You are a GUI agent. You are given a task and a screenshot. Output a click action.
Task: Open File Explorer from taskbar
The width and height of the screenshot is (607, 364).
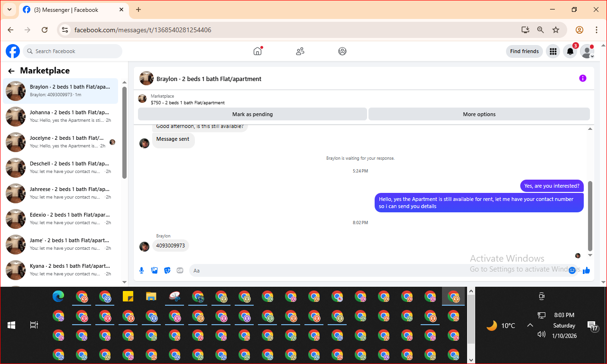coord(151,297)
